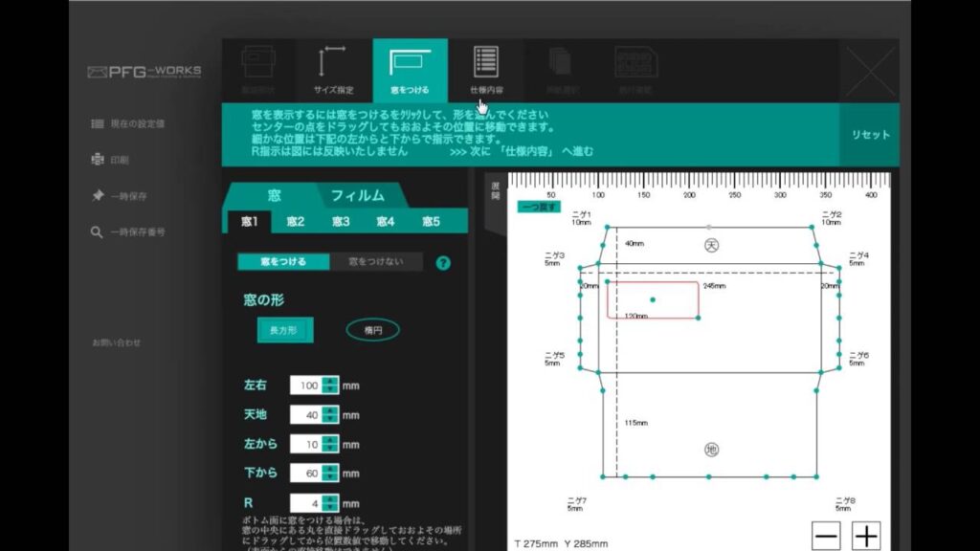Click the dimmed final step icon in top bar
The width and height of the screenshot is (980, 551).
[635, 69]
